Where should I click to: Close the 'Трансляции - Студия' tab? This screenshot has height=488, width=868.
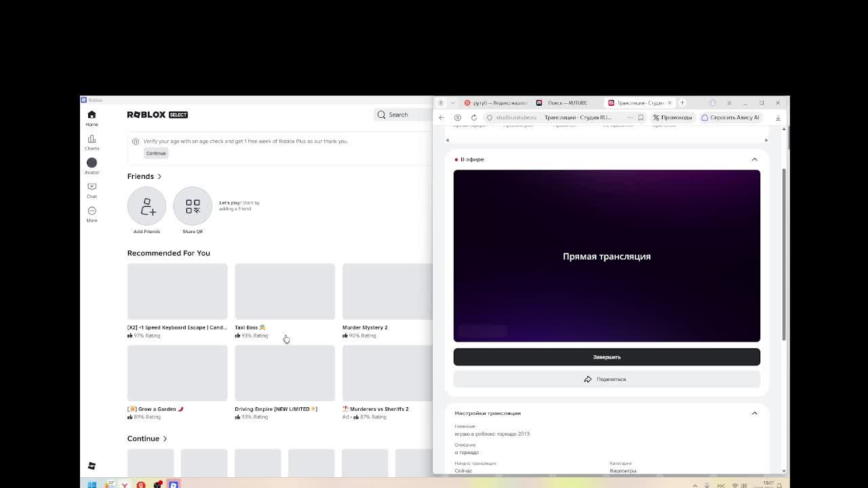pyautogui.click(x=669, y=103)
